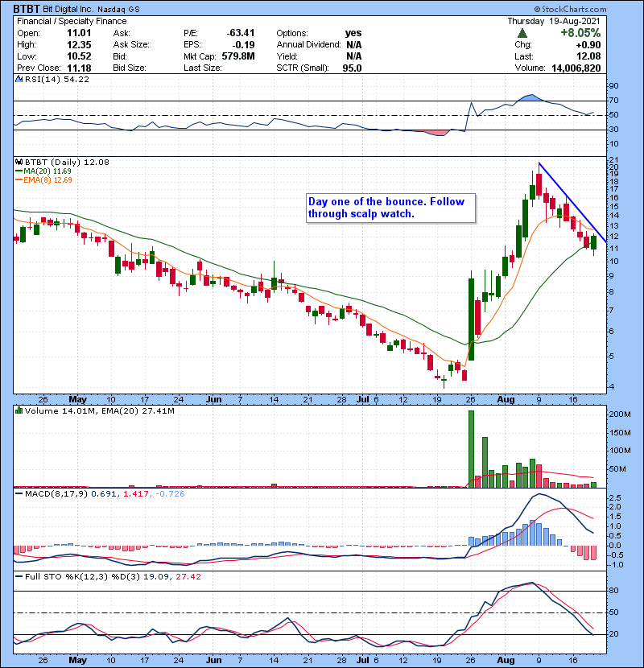Viewport: 644px width, 668px height.
Task: Click the EMA(8) 12.69 legend entry
Action: [x=44, y=180]
